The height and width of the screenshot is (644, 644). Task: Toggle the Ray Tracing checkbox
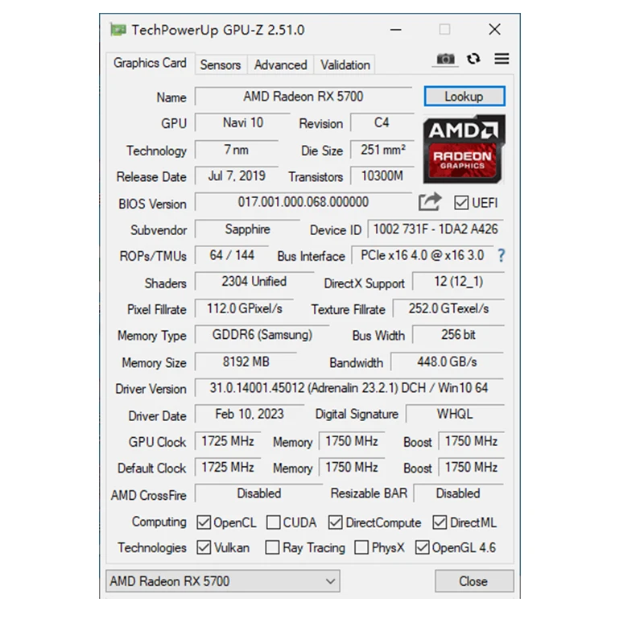point(272,547)
